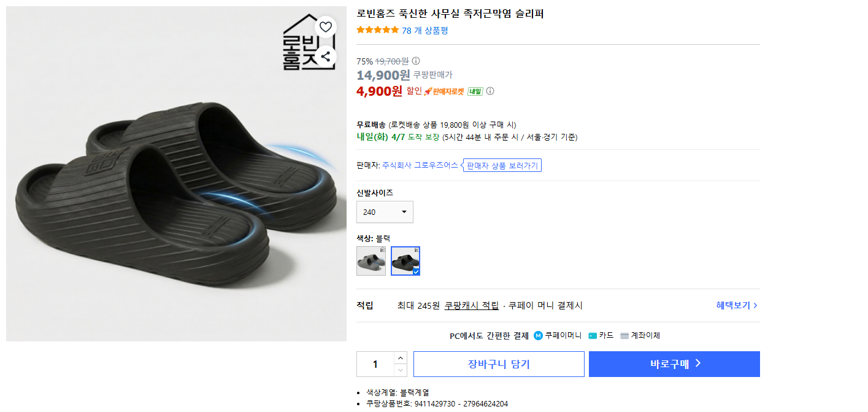Screen dimensions: 868x412
Task: Click the five-star rating icons
Action: pos(377,30)
